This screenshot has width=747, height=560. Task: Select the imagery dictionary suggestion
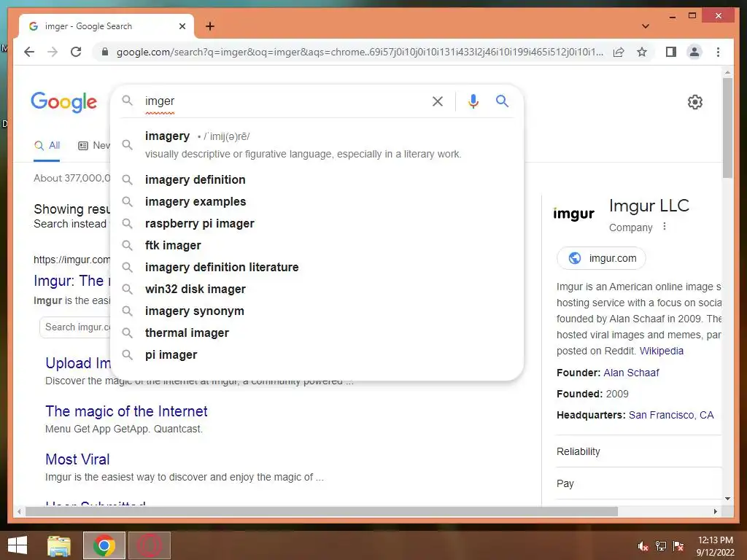[x=317, y=144]
